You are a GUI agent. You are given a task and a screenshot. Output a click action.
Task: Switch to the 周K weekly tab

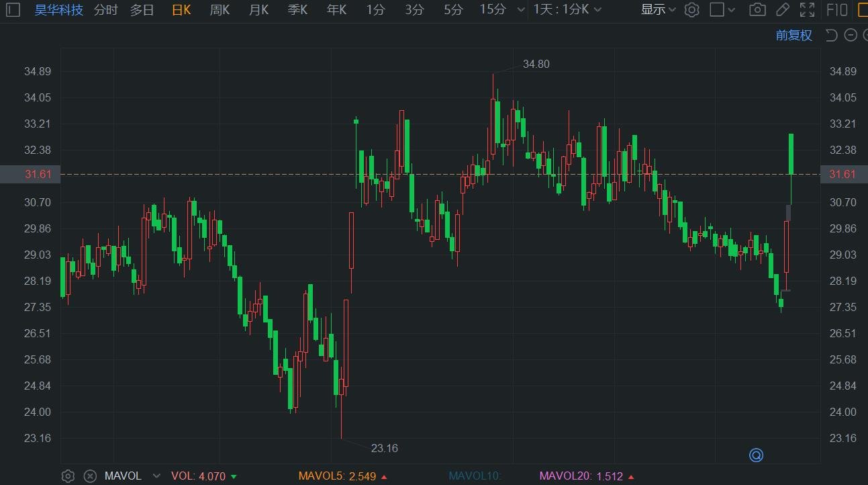tap(220, 10)
